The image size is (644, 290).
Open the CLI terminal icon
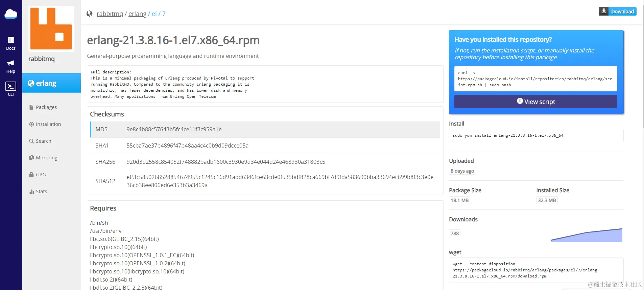pyautogui.click(x=11, y=89)
